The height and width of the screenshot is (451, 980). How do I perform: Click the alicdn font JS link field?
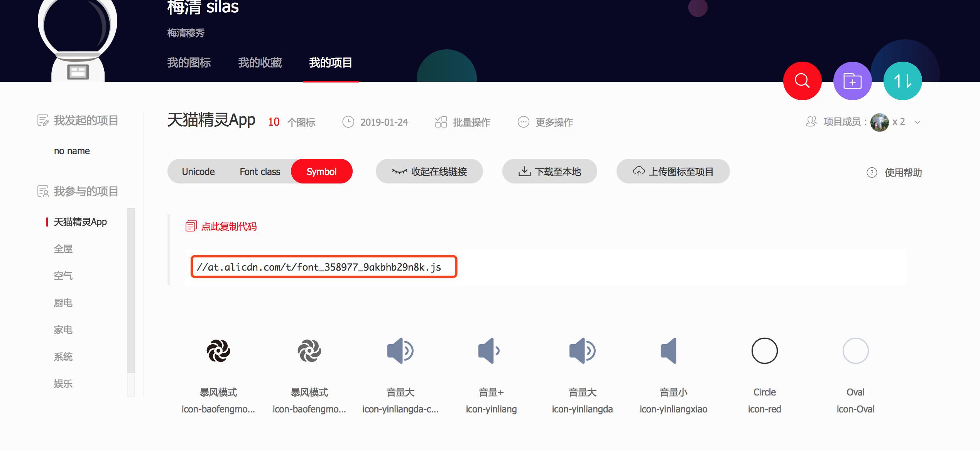tap(324, 267)
